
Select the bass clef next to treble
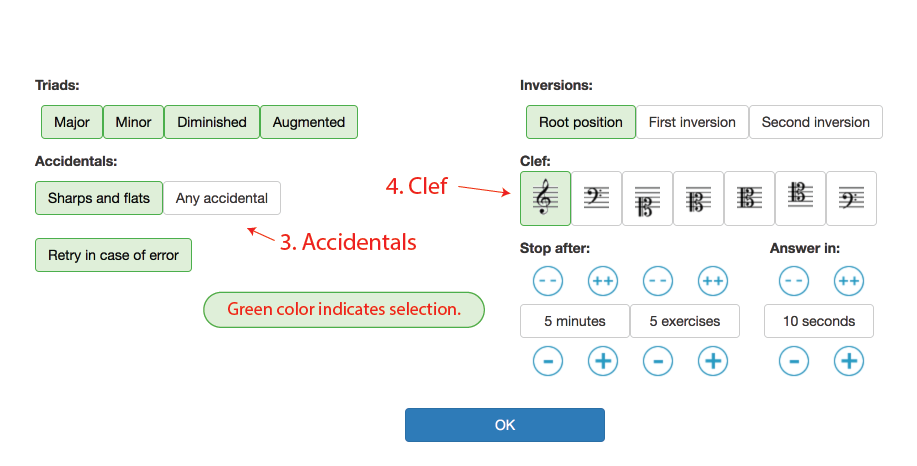pos(596,198)
